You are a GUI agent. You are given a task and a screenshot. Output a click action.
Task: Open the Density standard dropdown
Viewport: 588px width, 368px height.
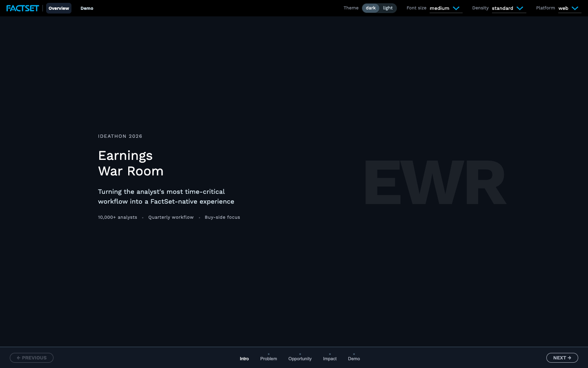pos(509,8)
